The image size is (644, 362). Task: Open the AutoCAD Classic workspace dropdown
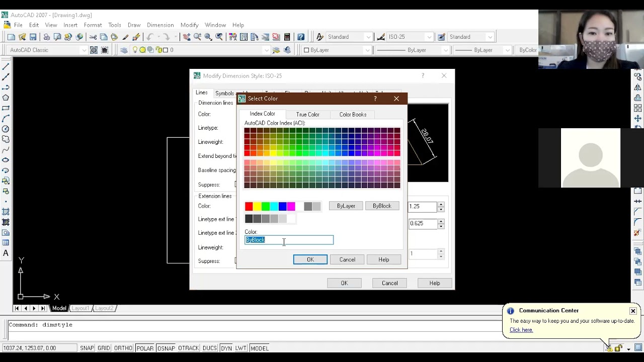(x=84, y=50)
